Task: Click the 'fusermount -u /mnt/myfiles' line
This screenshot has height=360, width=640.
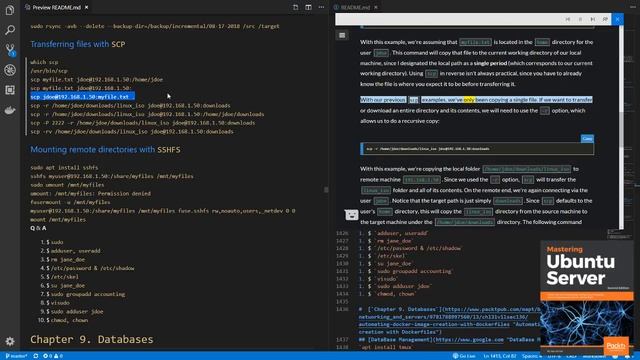Action: [70, 202]
